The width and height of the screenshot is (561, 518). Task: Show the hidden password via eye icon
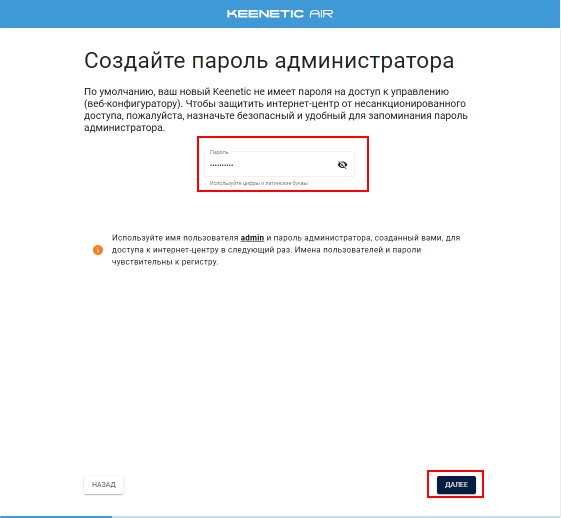point(342,165)
